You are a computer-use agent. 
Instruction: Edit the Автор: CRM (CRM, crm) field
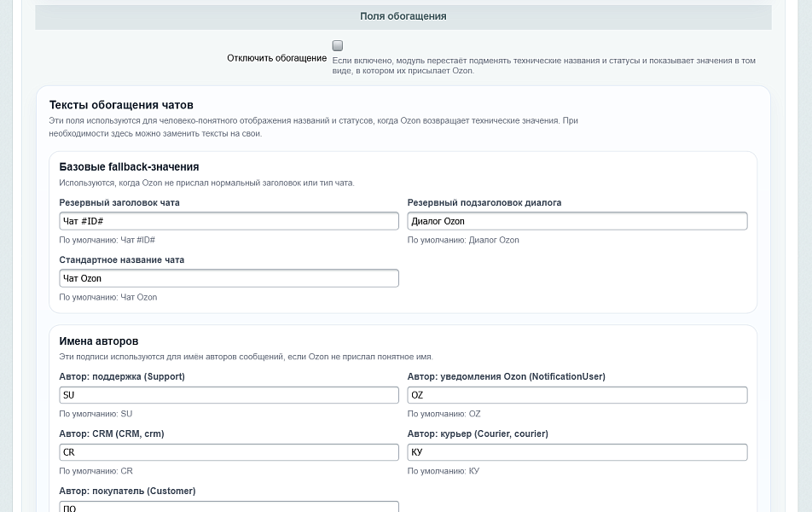pos(229,452)
